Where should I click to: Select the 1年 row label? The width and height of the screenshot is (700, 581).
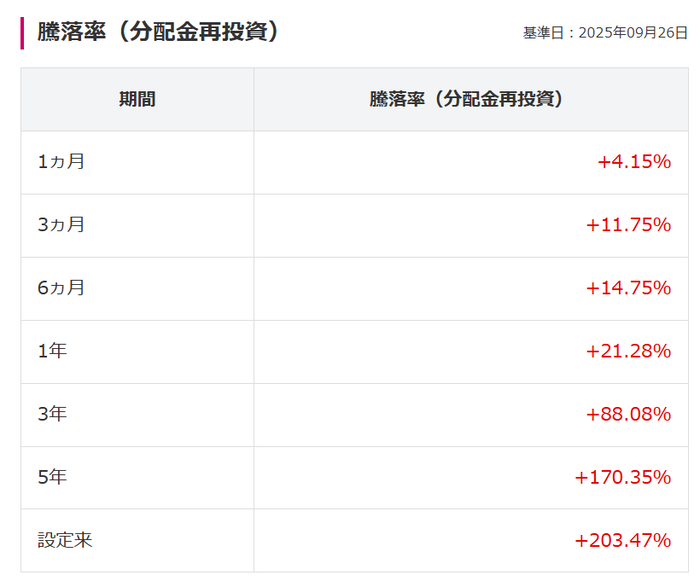[x=52, y=351]
